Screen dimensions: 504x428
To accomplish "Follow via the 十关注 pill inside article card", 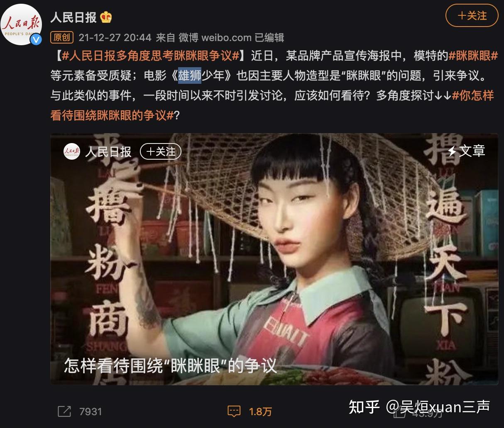I will pyautogui.click(x=161, y=151).
